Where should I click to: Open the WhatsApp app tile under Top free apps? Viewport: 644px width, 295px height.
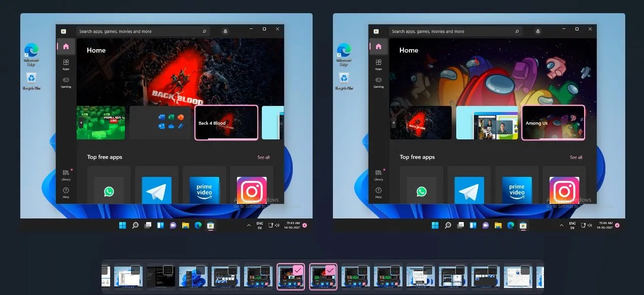[110, 192]
